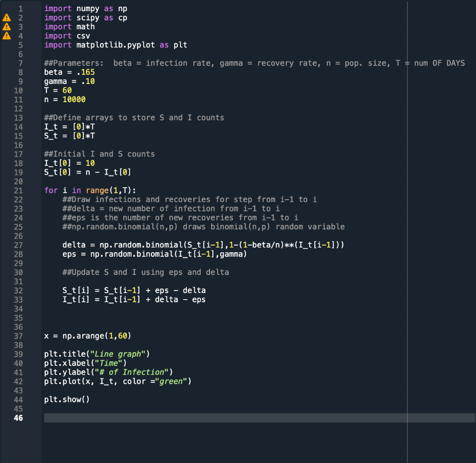The width and height of the screenshot is (476, 463).
Task: Click line number 46 in the gutter
Action: click(x=19, y=418)
